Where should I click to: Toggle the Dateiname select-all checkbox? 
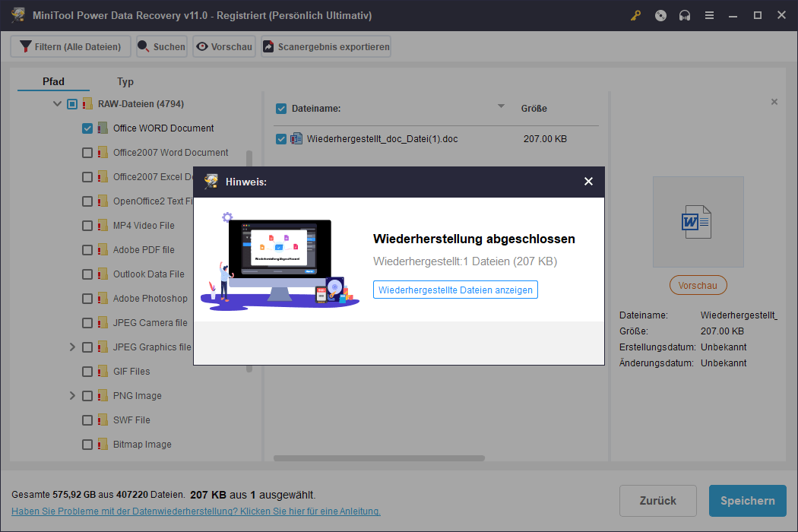click(x=281, y=109)
